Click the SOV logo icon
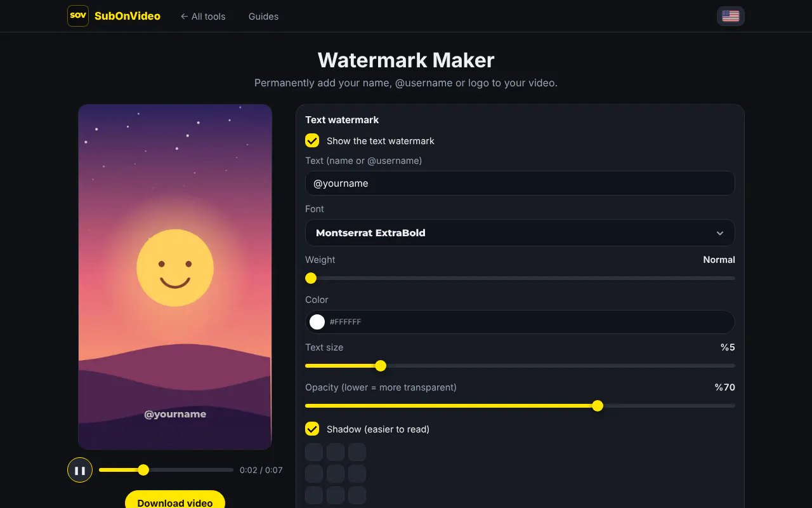 tap(78, 16)
